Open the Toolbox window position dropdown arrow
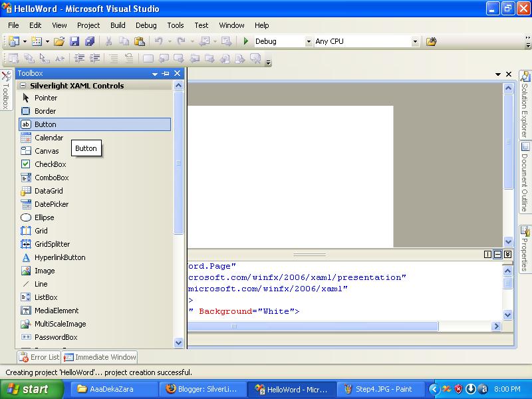The height and width of the screenshot is (399, 532). click(155, 74)
